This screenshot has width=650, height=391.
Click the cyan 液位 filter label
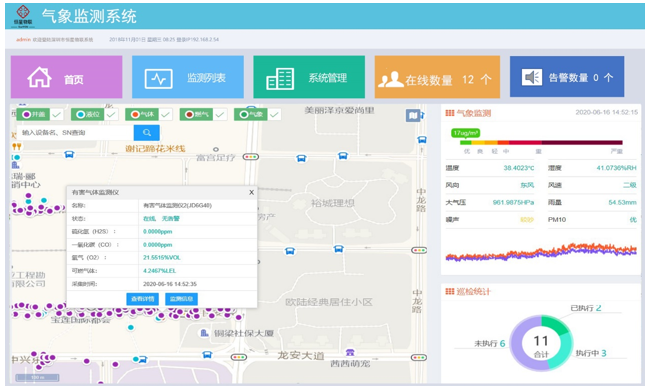tap(88, 114)
